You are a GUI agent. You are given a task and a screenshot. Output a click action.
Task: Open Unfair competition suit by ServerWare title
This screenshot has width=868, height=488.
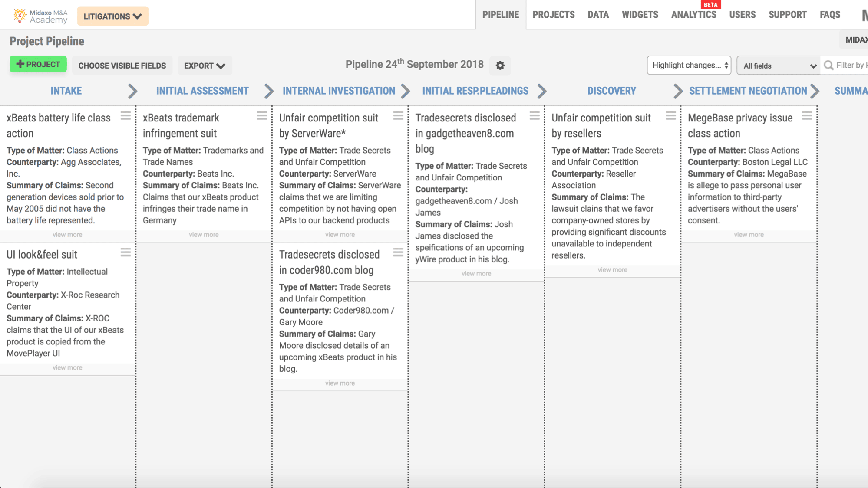[329, 125]
